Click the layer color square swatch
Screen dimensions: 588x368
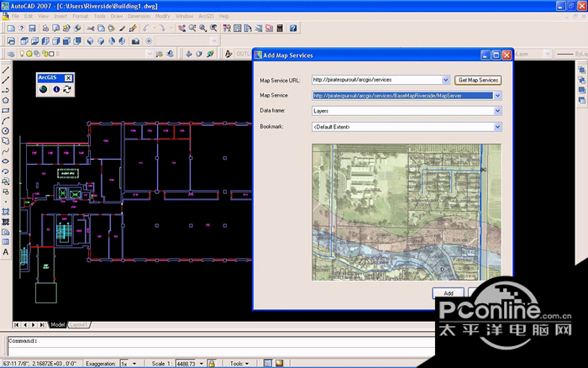52,54
